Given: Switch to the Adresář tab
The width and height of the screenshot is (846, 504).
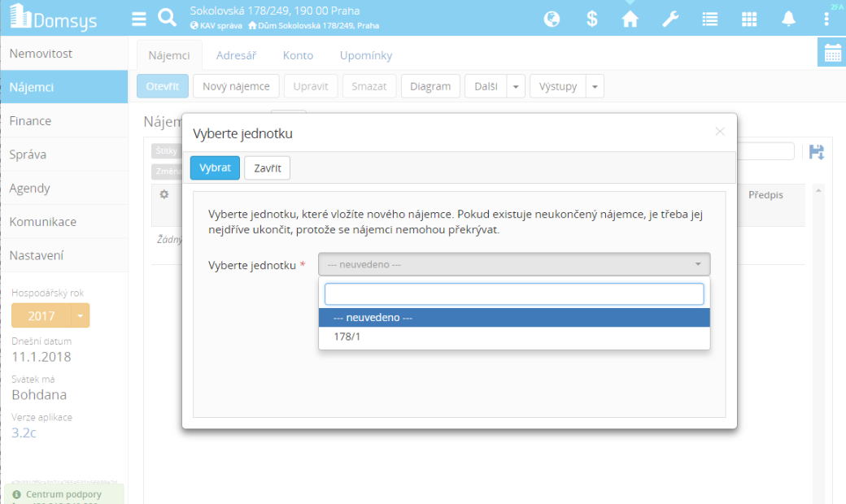Looking at the screenshot, I should (x=236, y=55).
